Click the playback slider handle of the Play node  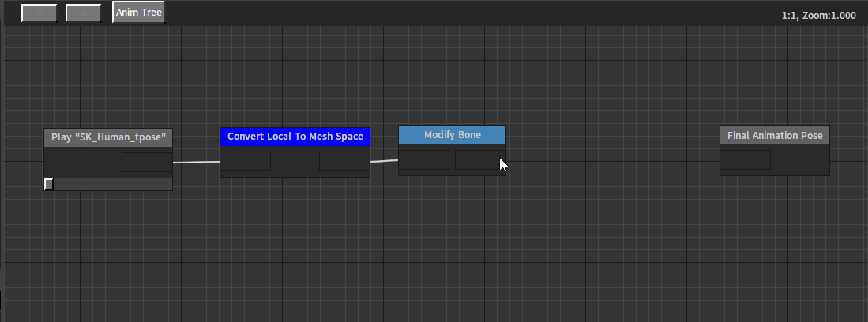(49, 184)
